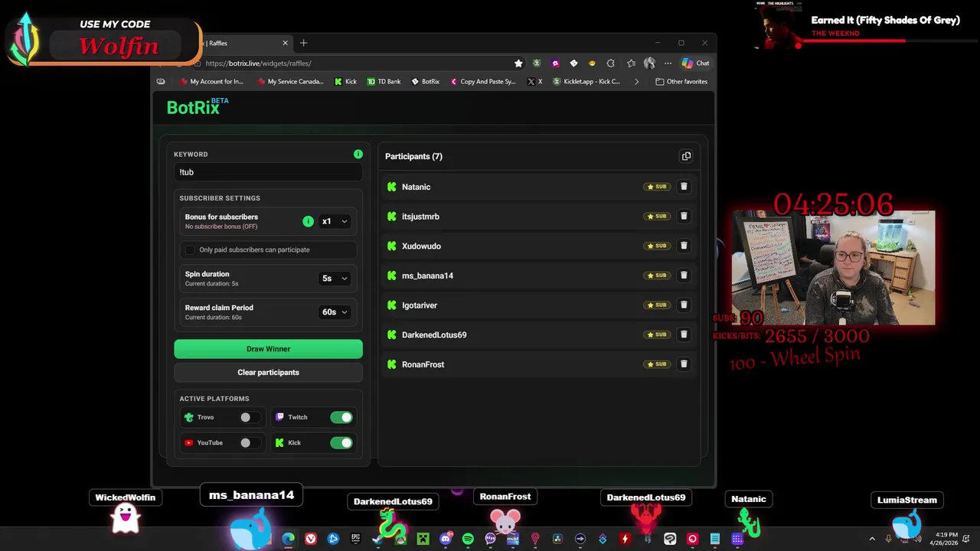Image resolution: width=980 pixels, height=551 pixels.
Task: Open the Keyword info icon
Action: [x=358, y=154]
